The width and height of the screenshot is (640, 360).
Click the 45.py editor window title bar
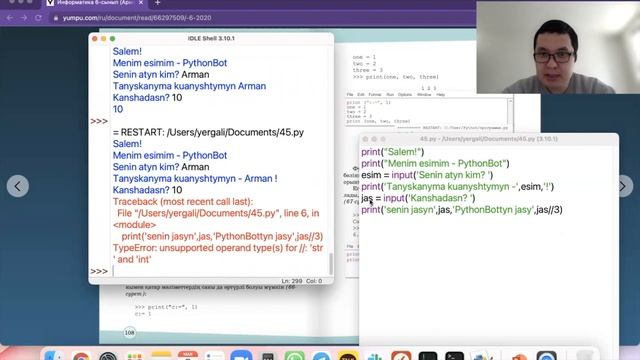coord(489,139)
